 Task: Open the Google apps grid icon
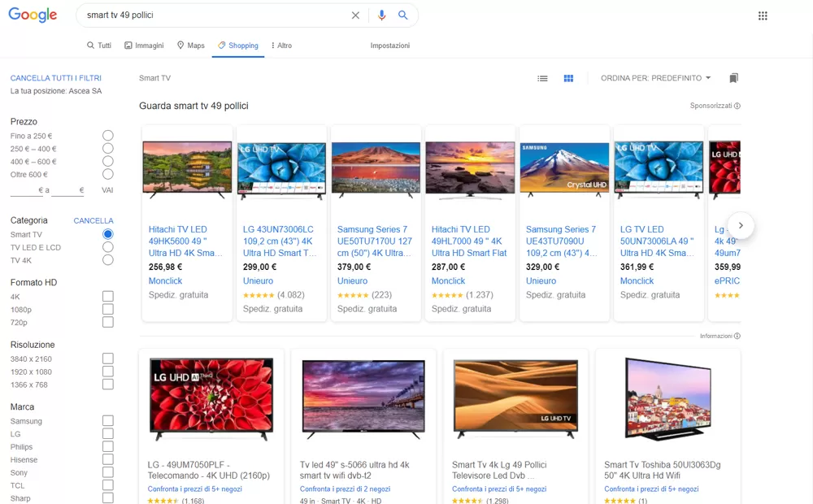coord(763,15)
